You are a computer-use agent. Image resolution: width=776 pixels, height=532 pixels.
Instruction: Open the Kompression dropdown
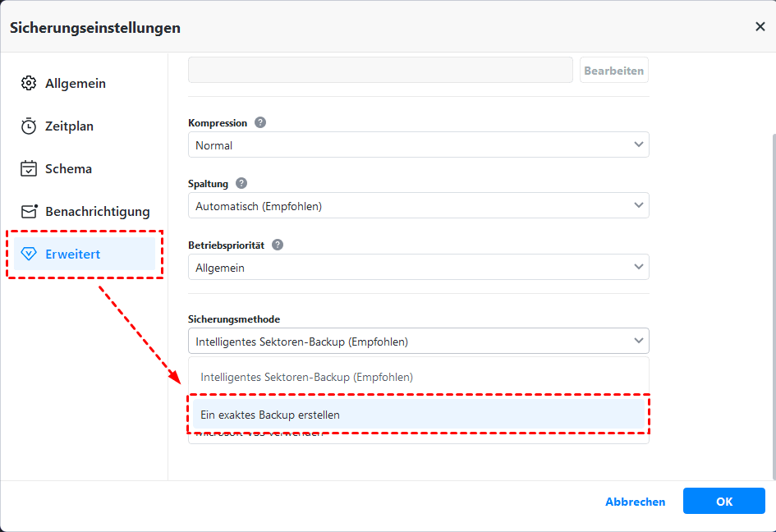point(418,144)
